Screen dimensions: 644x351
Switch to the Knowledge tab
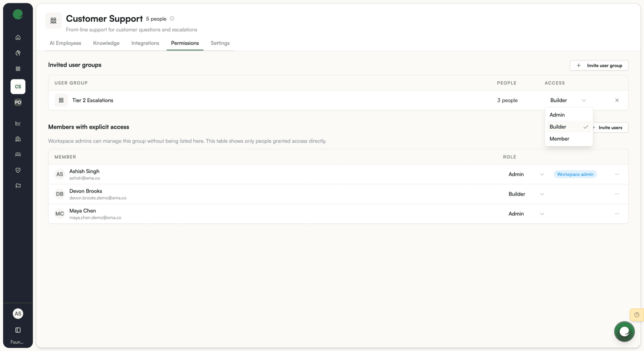point(106,43)
